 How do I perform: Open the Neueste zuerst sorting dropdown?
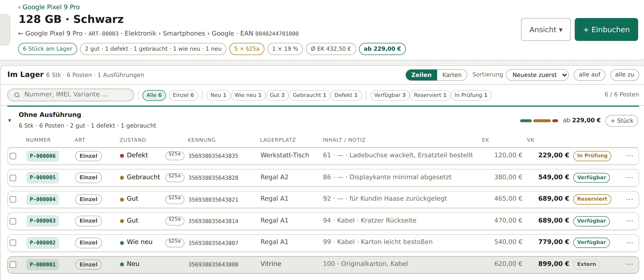pyautogui.click(x=537, y=75)
